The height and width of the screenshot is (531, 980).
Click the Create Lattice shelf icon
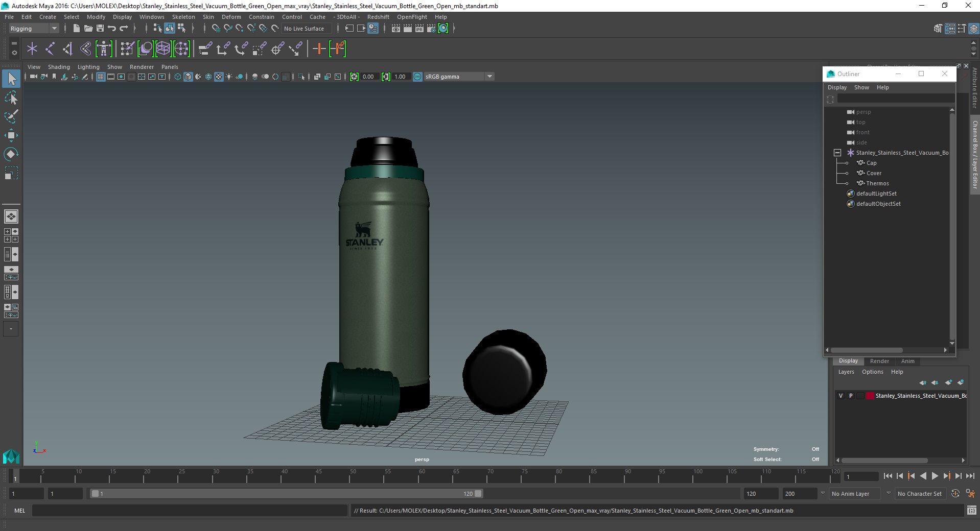(x=163, y=49)
